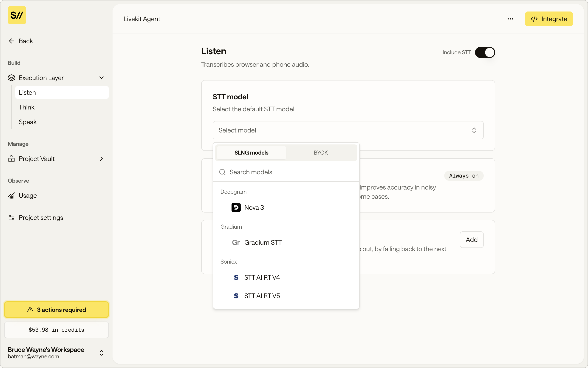Viewport: 588px width, 368px height.
Task: Open the Usage page
Action: (56, 195)
